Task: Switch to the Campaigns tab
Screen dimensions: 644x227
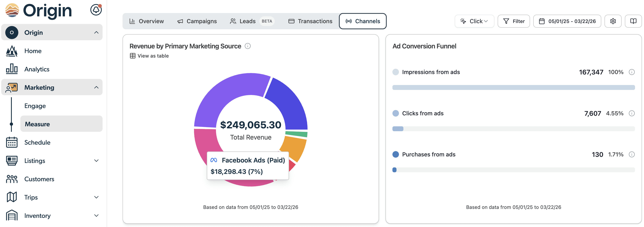Action: (197, 21)
